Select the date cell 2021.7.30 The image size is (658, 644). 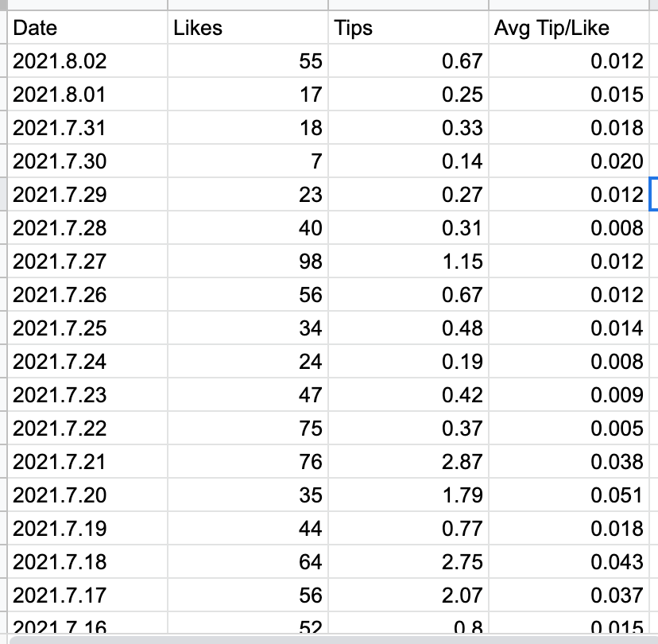tap(87, 161)
